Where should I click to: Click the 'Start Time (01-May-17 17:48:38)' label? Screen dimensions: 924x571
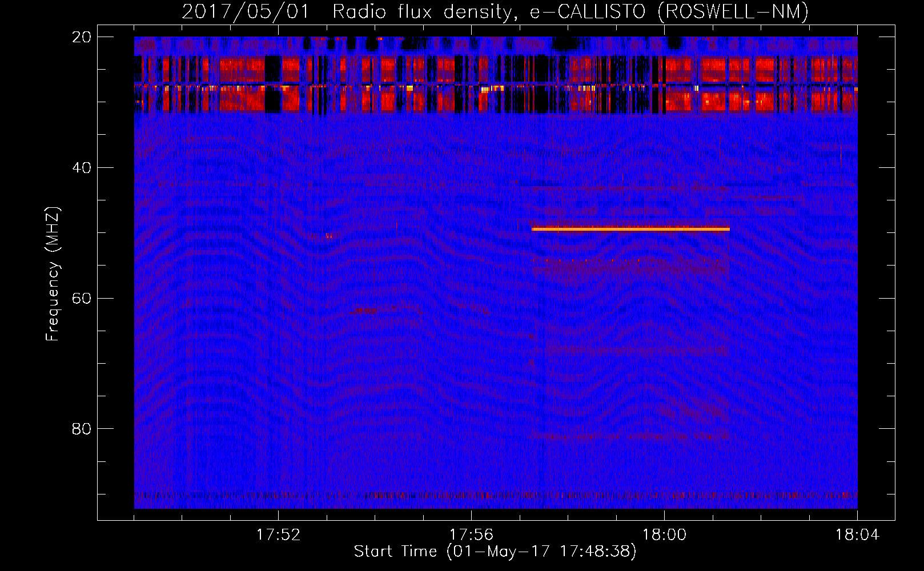pyautogui.click(x=495, y=552)
